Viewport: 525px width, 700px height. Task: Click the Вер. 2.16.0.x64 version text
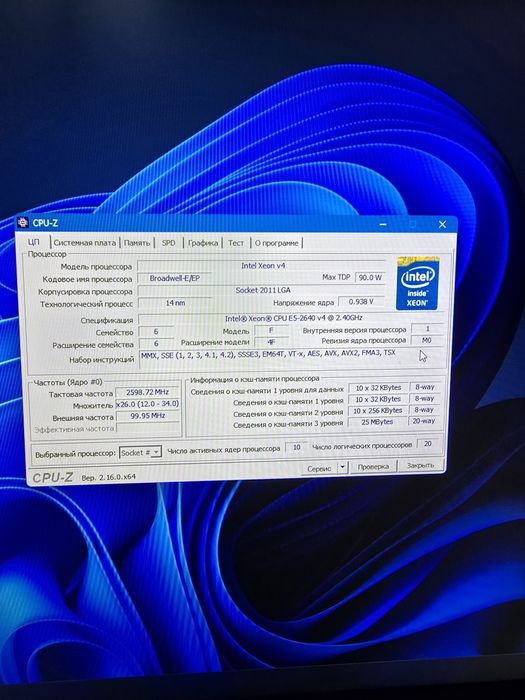(108, 477)
